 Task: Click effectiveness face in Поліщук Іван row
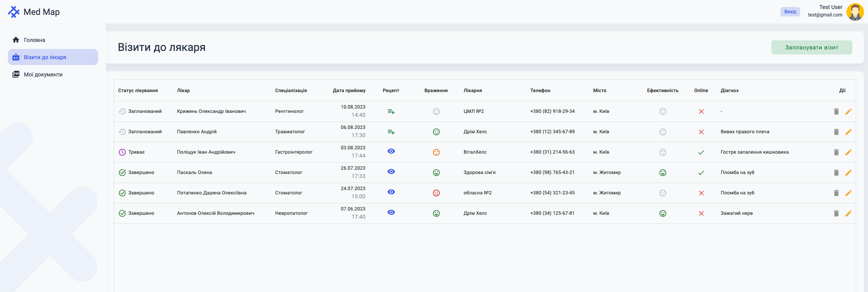click(x=663, y=152)
